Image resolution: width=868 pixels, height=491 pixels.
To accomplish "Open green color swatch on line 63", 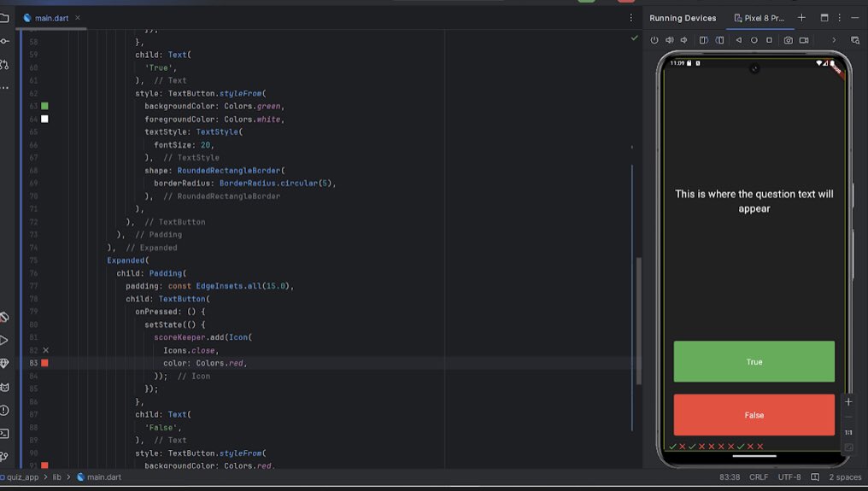I will (44, 106).
